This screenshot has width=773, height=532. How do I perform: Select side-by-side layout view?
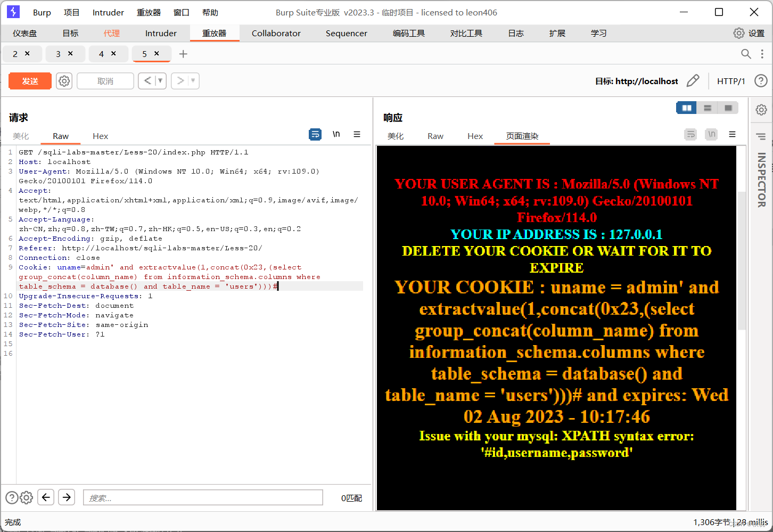click(x=687, y=108)
